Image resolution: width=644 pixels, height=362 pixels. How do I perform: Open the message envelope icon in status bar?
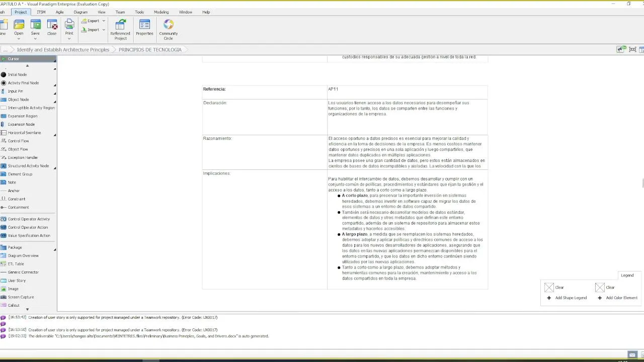pyautogui.click(x=632, y=354)
